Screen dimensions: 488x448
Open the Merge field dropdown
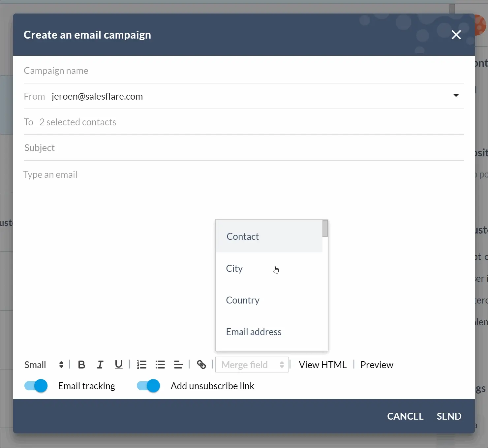pos(252,365)
